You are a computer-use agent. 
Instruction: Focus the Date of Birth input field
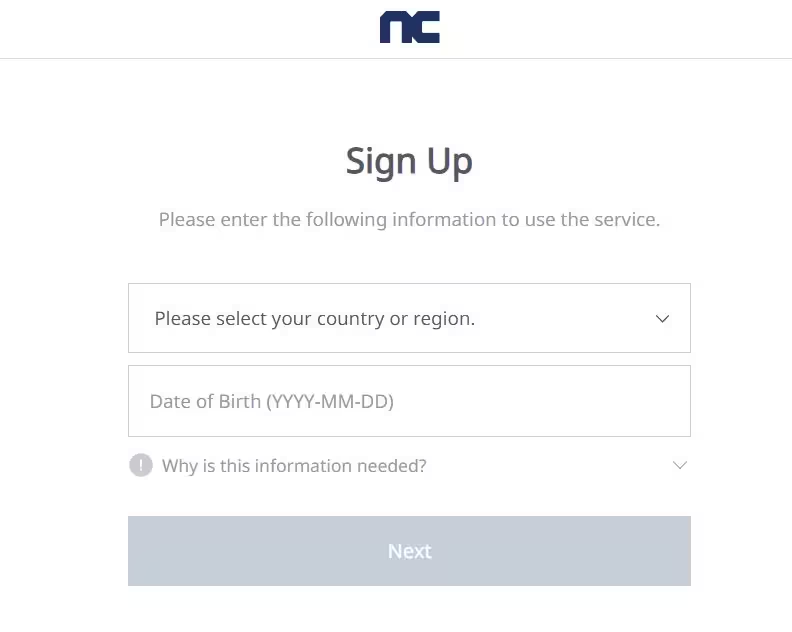click(409, 401)
